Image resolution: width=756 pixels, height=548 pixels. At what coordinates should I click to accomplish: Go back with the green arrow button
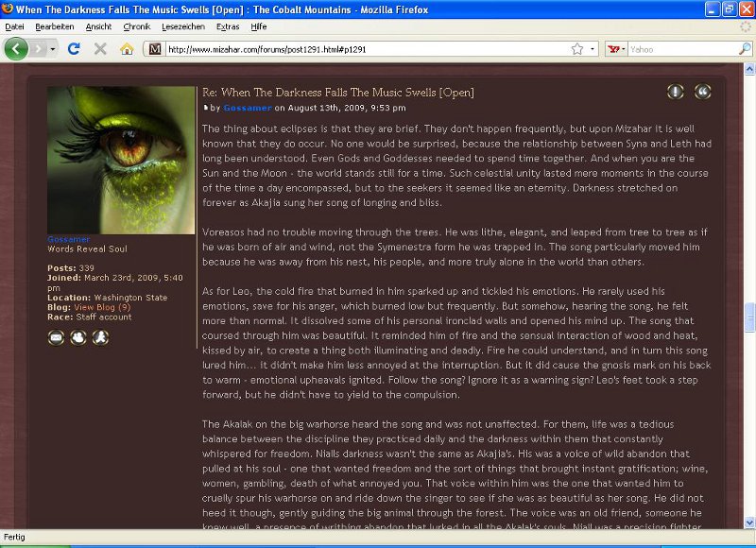[16, 49]
